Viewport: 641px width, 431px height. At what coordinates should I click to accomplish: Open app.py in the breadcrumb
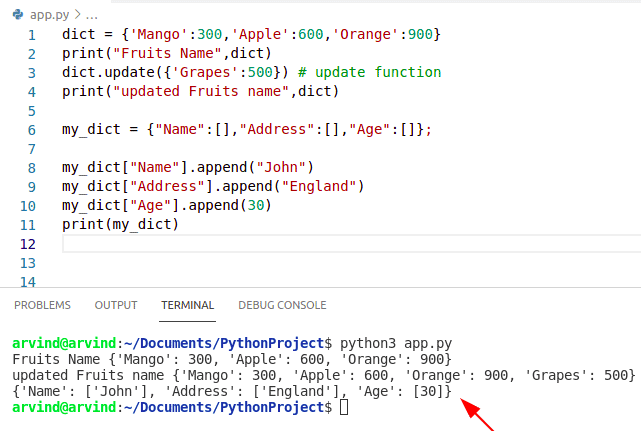click(49, 15)
